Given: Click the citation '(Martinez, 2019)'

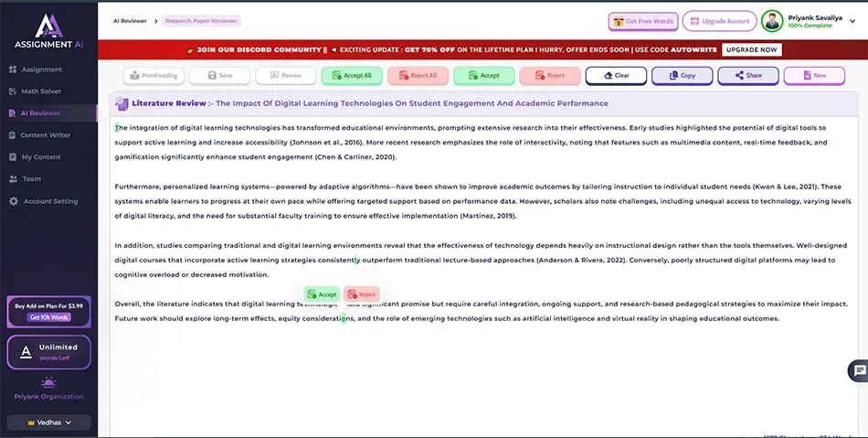Looking at the screenshot, I should pyautogui.click(x=488, y=216).
